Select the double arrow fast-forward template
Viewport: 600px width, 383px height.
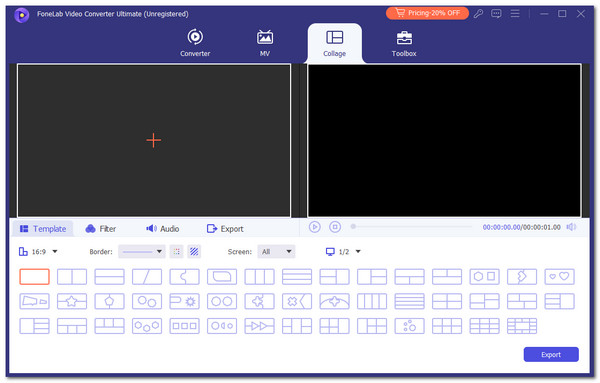tap(259, 326)
